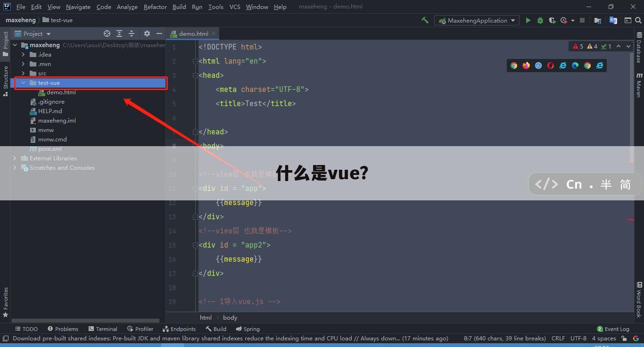This screenshot has width=644, height=347.
Task: Expand the External Libraries node
Action: (15, 158)
